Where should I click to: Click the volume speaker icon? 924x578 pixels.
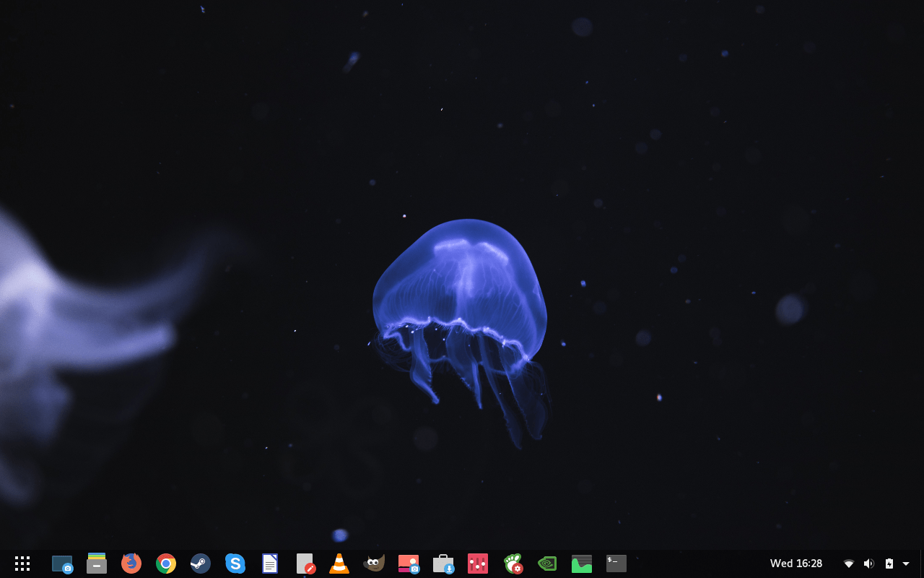pos(869,564)
